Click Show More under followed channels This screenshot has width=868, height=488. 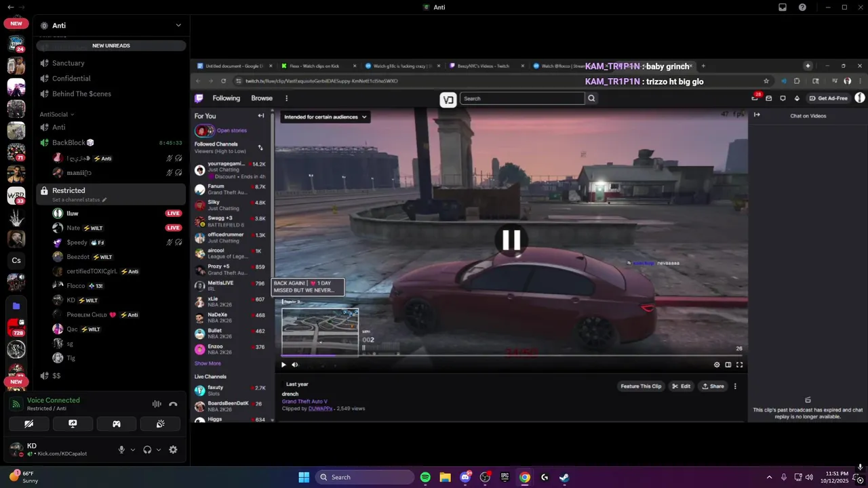point(208,363)
